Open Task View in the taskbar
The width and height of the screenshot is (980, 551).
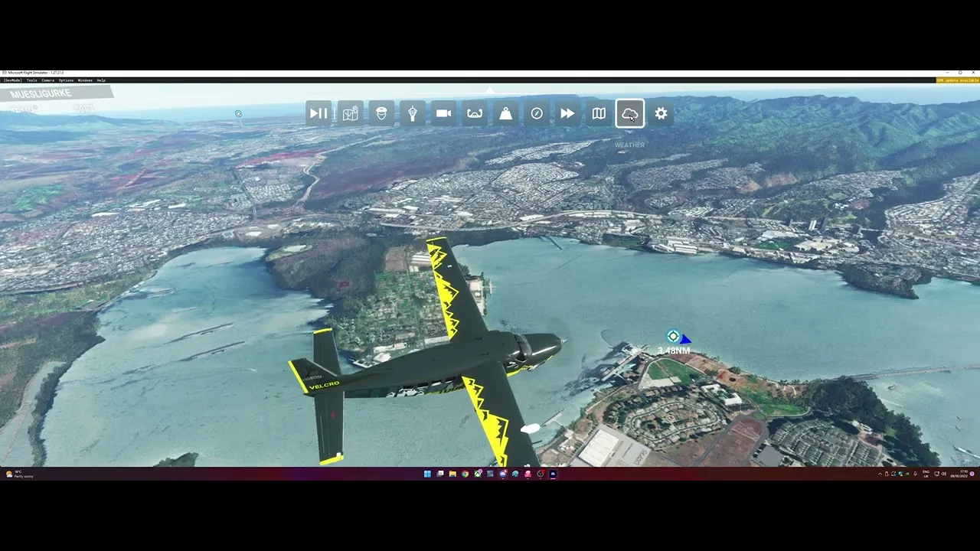(x=440, y=474)
